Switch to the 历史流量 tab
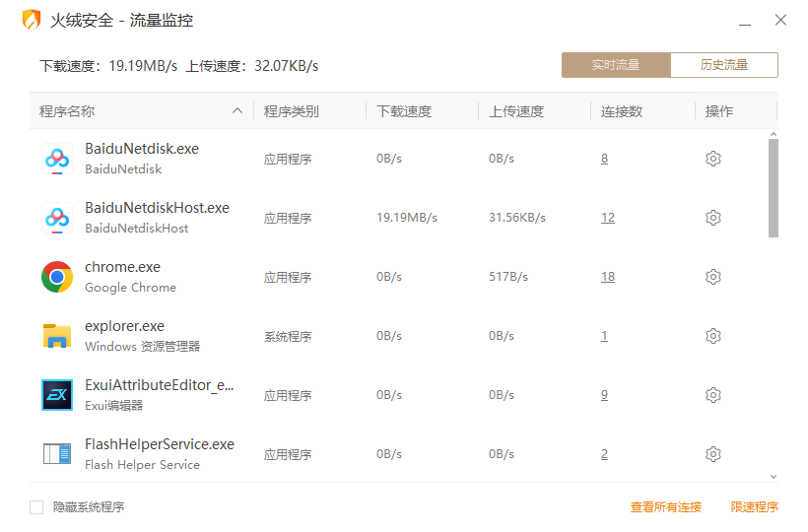This screenshot has width=808, height=532. pyautogui.click(x=724, y=65)
